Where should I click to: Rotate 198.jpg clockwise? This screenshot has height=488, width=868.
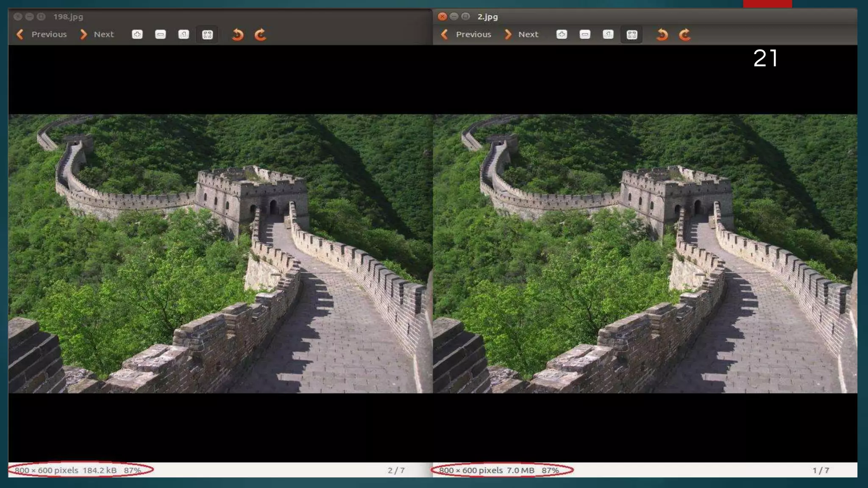260,34
